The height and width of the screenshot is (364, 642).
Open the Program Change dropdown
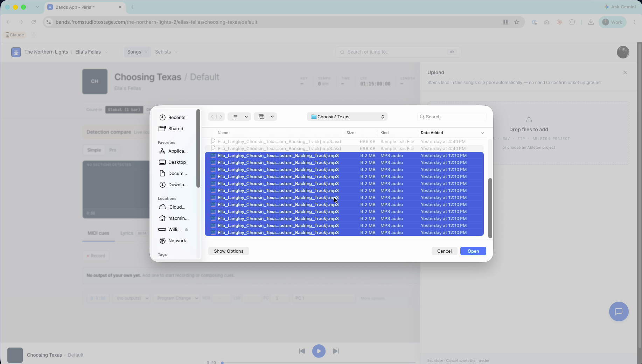(177, 298)
